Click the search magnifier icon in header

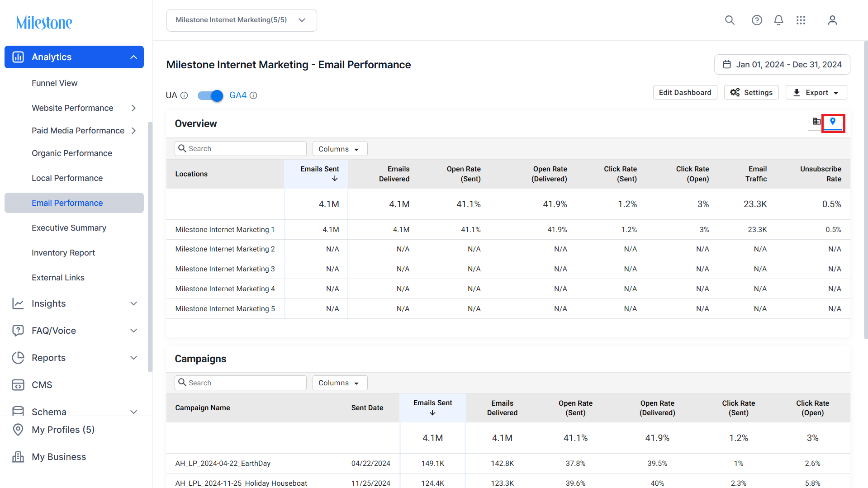tap(730, 20)
